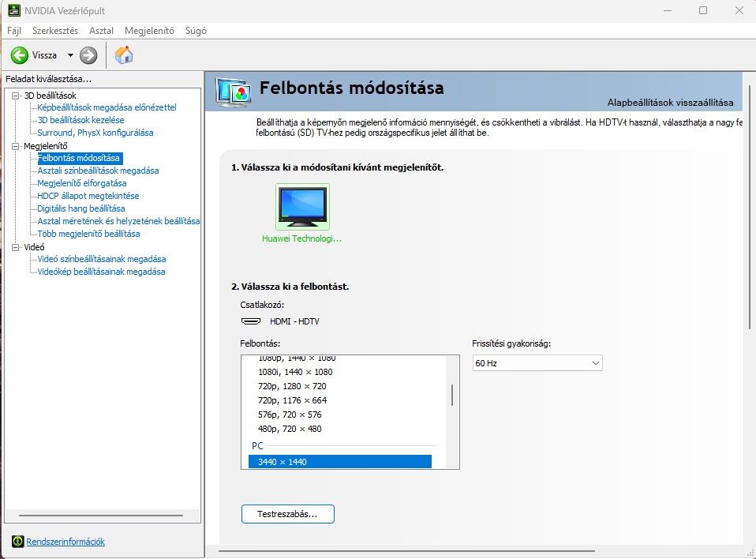Open the Megjelenítő menu

coord(149,30)
